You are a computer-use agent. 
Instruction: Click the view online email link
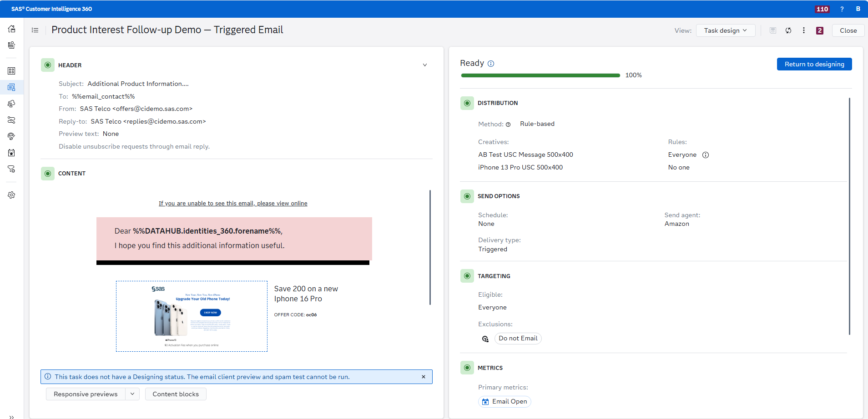tap(233, 203)
